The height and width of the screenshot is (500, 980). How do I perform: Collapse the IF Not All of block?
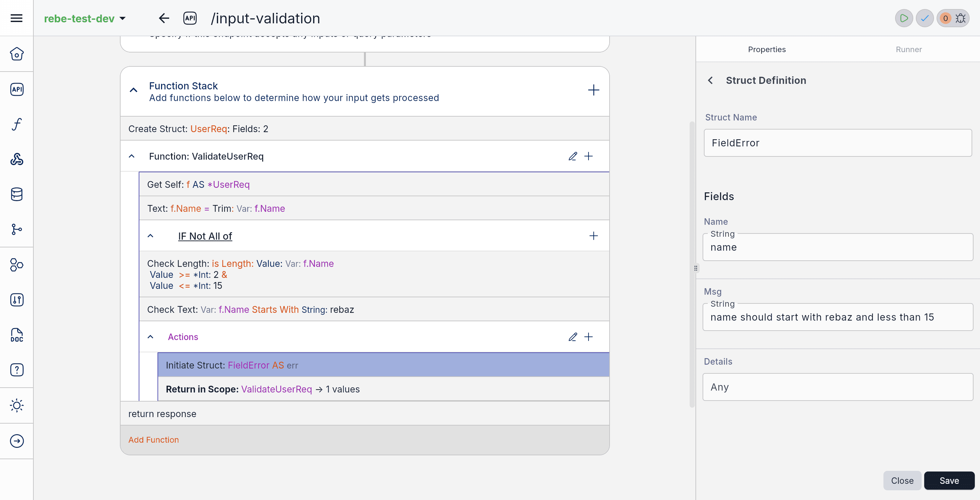coord(150,236)
